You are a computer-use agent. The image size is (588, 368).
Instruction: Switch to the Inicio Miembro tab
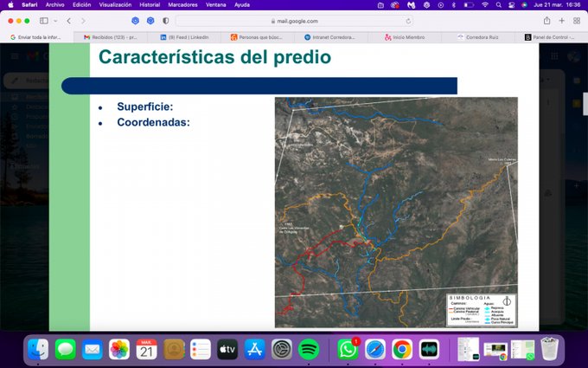[x=405, y=37]
